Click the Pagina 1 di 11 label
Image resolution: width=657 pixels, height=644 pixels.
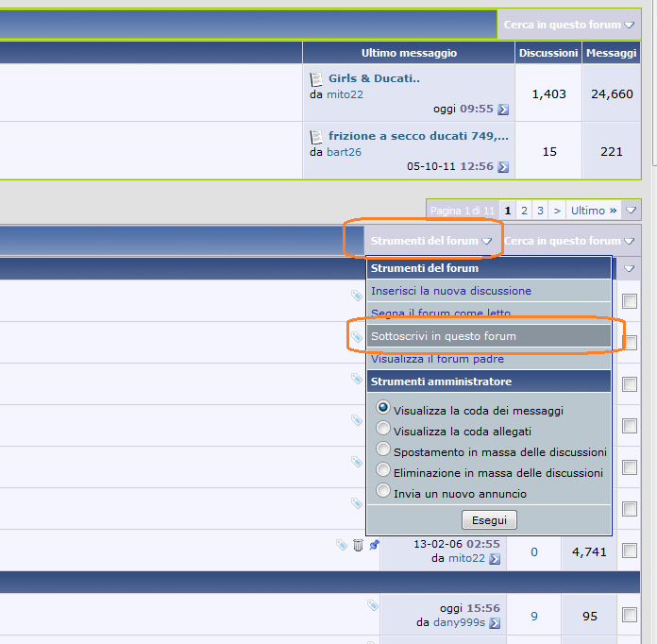click(x=463, y=211)
